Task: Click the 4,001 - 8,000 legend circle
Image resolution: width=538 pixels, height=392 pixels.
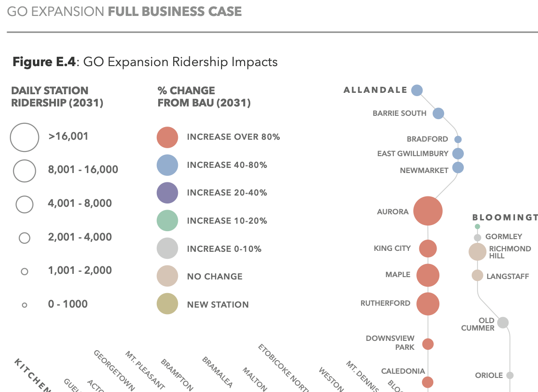Action: 24,204
